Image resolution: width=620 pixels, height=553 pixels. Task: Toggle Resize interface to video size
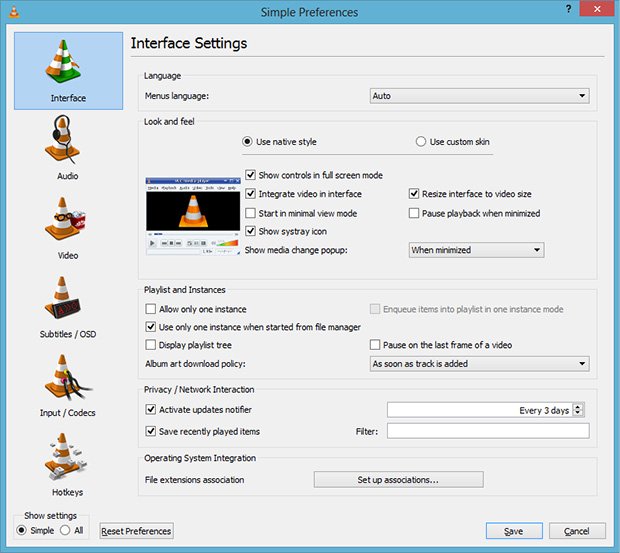pyautogui.click(x=414, y=194)
